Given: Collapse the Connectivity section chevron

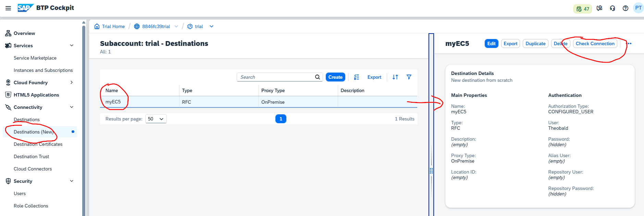Looking at the screenshot, I should tap(72, 107).
